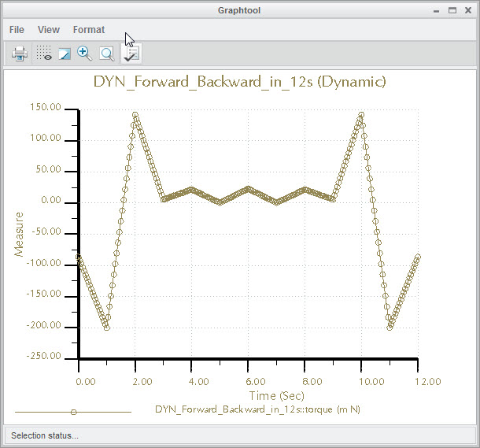Viewport: 480px width, 448px height.
Task: Open the graph format checklist icon
Action: pos(131,54)
